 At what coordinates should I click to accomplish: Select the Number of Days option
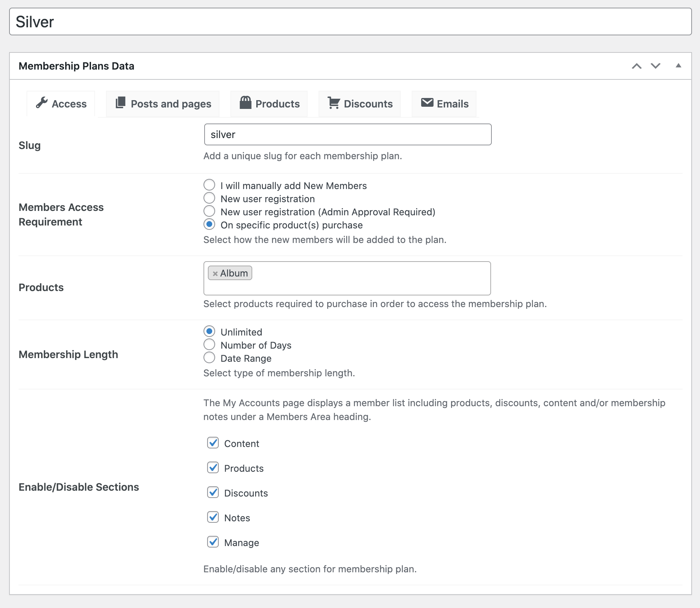click(x=209, y=344)
